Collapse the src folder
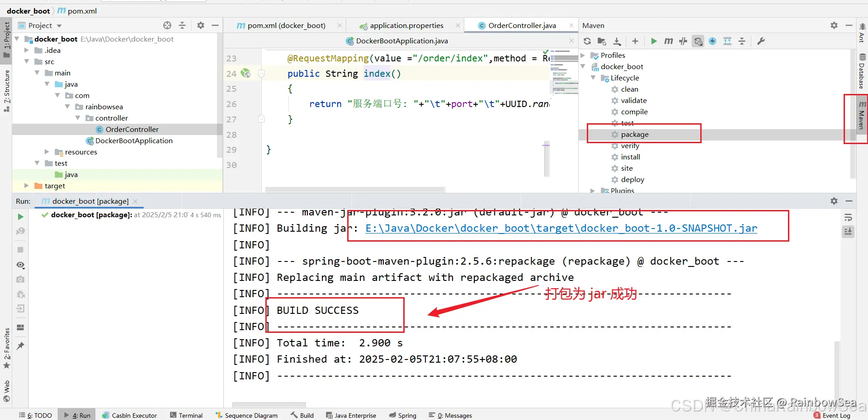This screenshot has width=868, height=420. 27,61
